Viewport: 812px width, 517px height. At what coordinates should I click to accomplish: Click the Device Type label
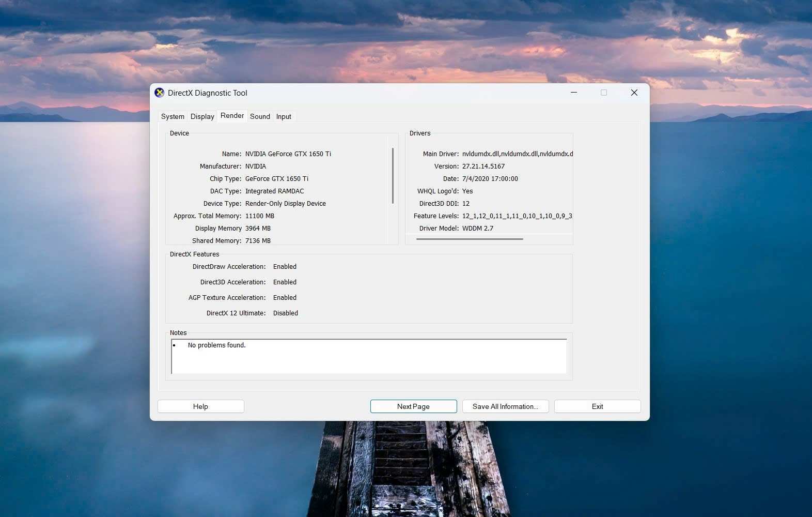tap(222, 204)
